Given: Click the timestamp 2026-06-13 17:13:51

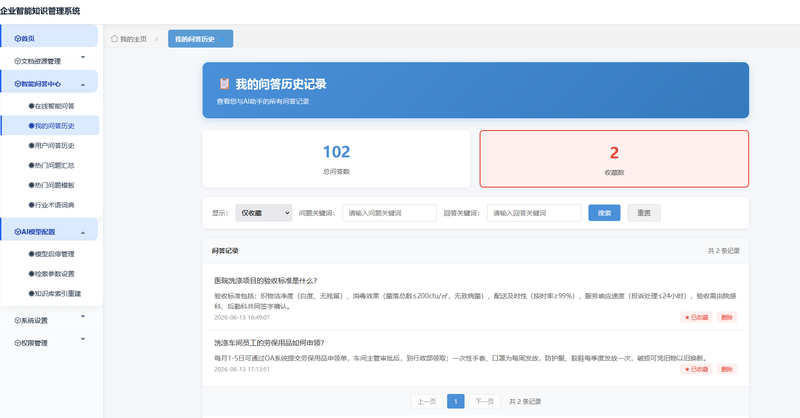Looking at the screenshot, I should [242, 370].
